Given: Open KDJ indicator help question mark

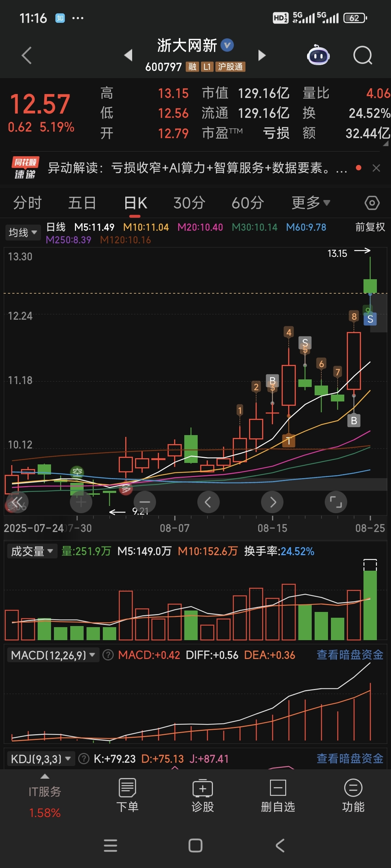Looking at the screenshot, I should pos(84,758).
